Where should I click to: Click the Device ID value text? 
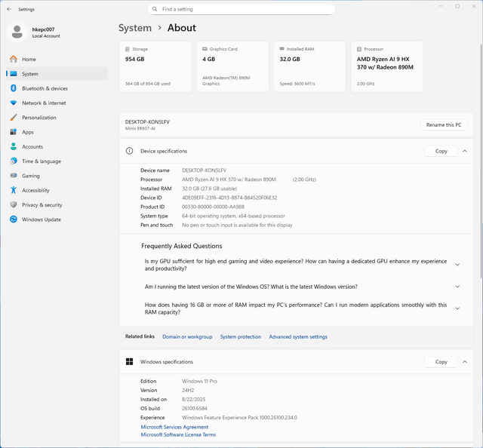[x=229, y=198]
